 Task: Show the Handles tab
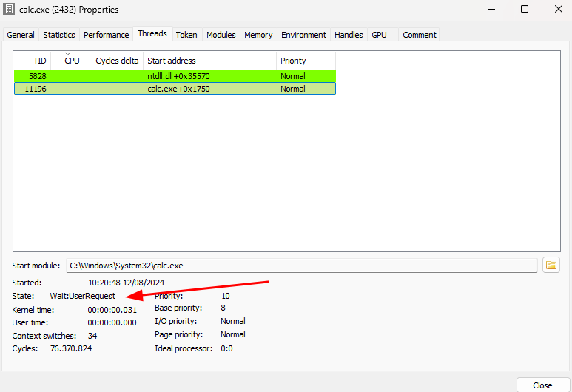click(349, 35)
